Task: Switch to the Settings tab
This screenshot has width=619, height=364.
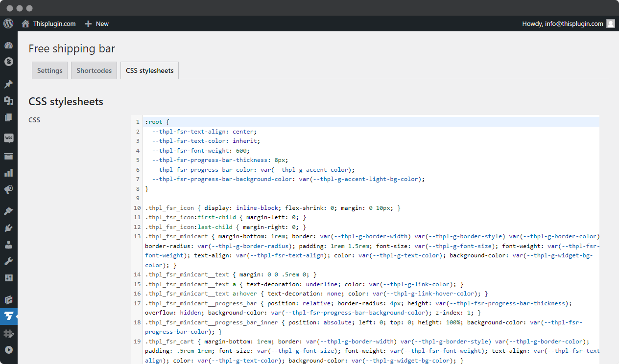Action: tap(50, 70)
